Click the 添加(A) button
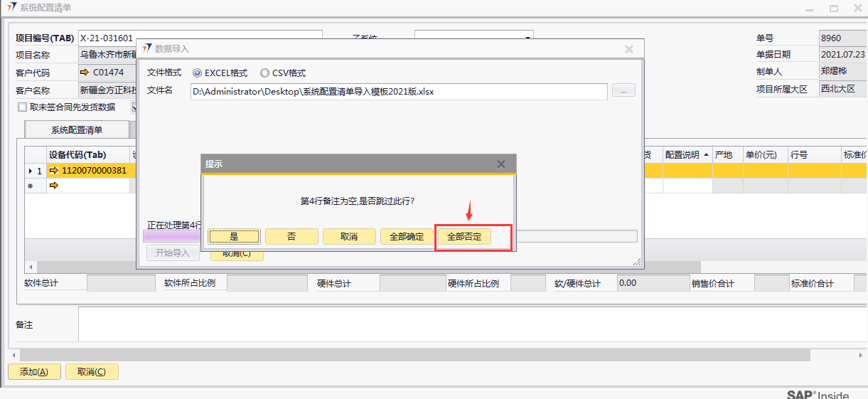The height and width of the screenshot is (399, 868). 34,372
